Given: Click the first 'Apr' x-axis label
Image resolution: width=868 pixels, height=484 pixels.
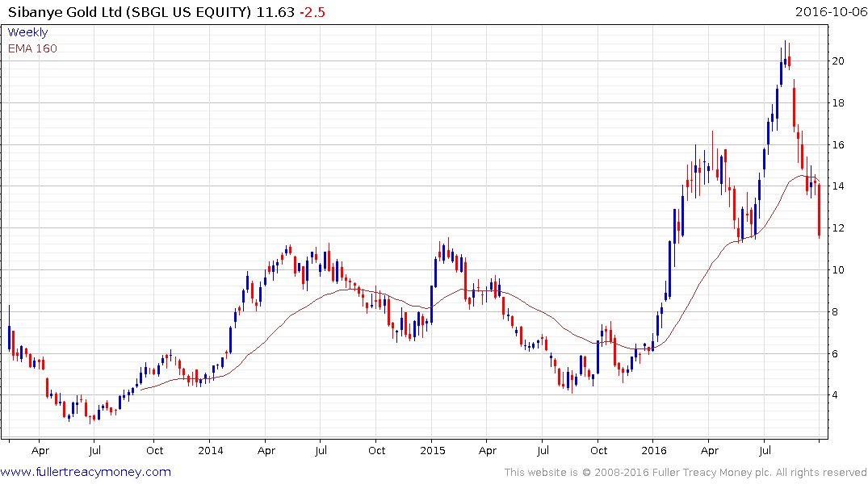Looking at the screenshot, I should point(40,451).
